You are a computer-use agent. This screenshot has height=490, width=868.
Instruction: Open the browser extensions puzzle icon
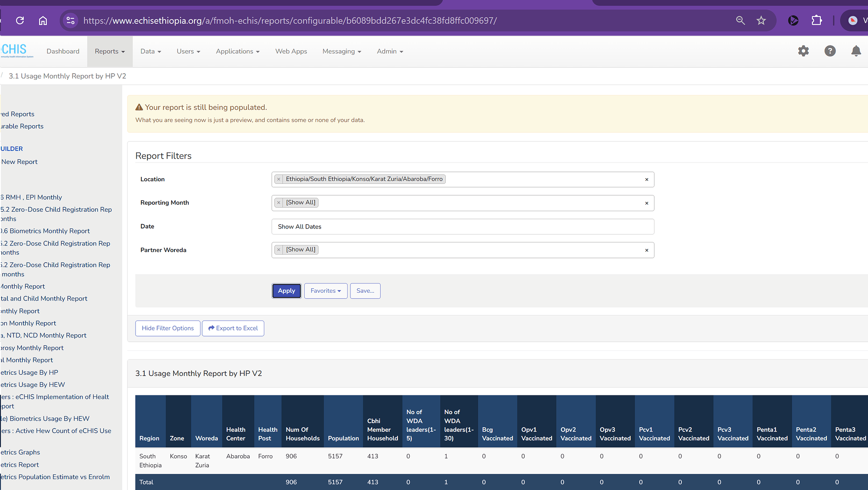click(817, 20)
